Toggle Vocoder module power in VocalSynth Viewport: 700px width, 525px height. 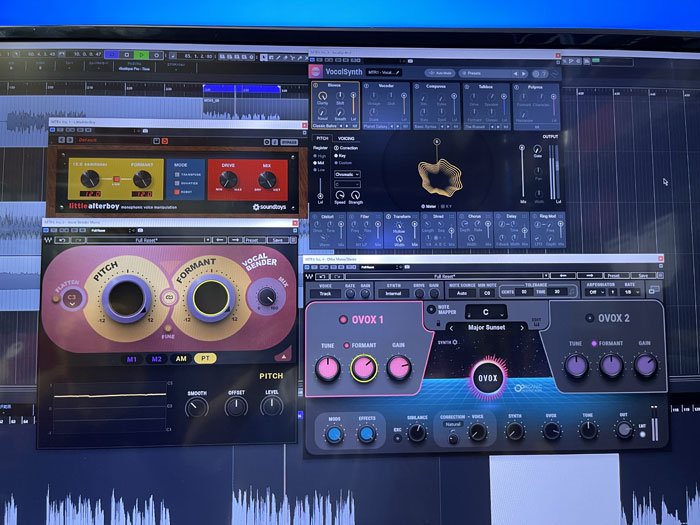point(367,86)
